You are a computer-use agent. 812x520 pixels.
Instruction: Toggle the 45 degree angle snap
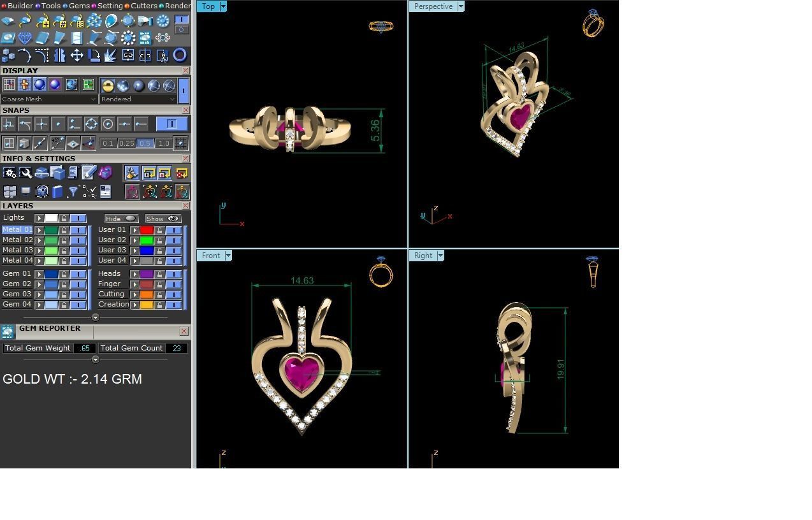(x=57, y=143)
